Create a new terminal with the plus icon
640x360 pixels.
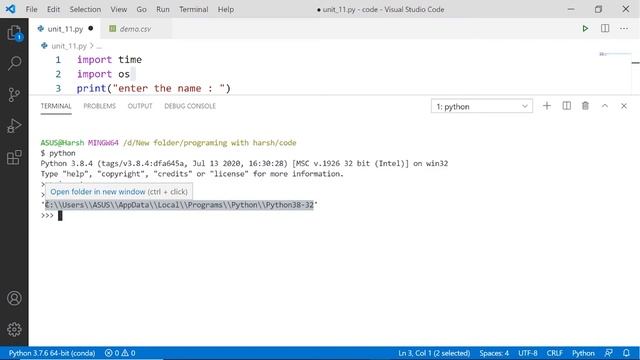547,106
